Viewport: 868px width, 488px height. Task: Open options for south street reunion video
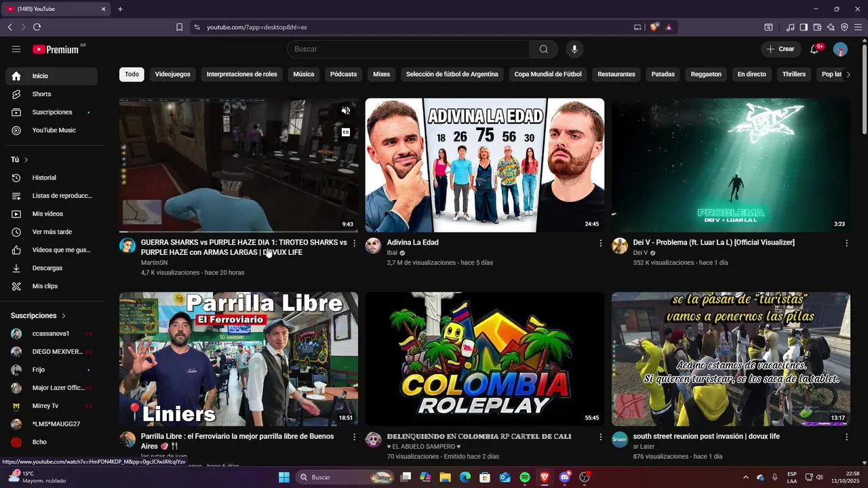pyautogui.click(x=846, y=437)
